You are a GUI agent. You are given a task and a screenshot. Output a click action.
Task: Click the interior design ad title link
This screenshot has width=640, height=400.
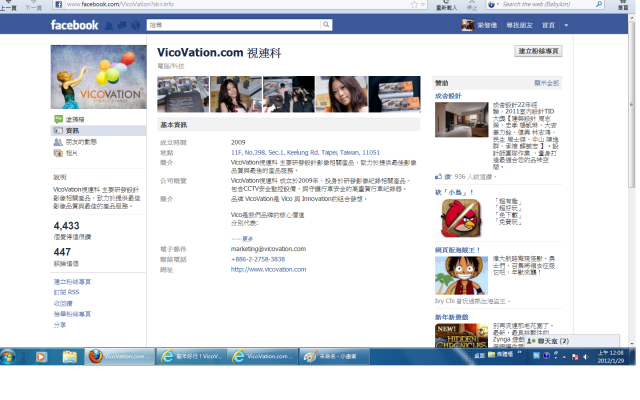point(448,96)
